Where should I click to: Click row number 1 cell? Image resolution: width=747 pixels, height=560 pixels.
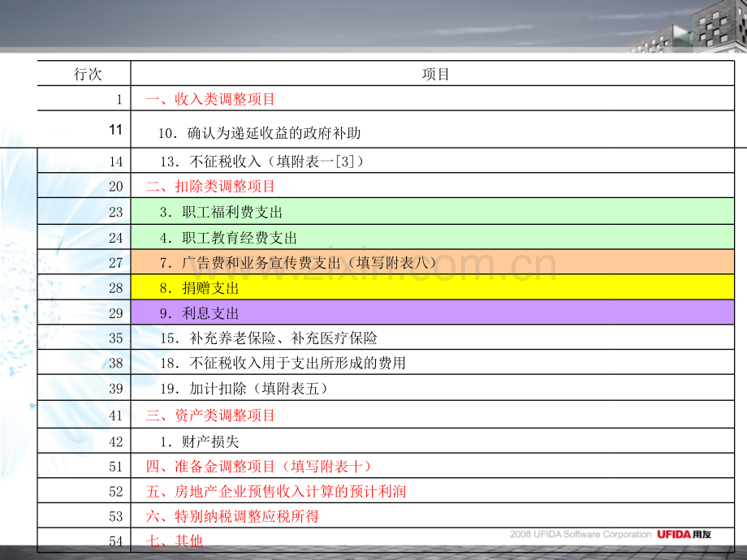point(84,98)
